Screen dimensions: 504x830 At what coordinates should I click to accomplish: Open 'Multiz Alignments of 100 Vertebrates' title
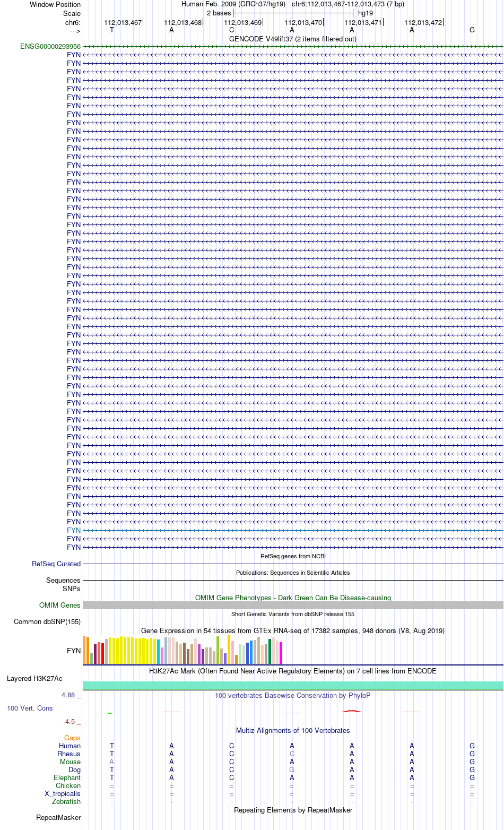tap(293, 731)
